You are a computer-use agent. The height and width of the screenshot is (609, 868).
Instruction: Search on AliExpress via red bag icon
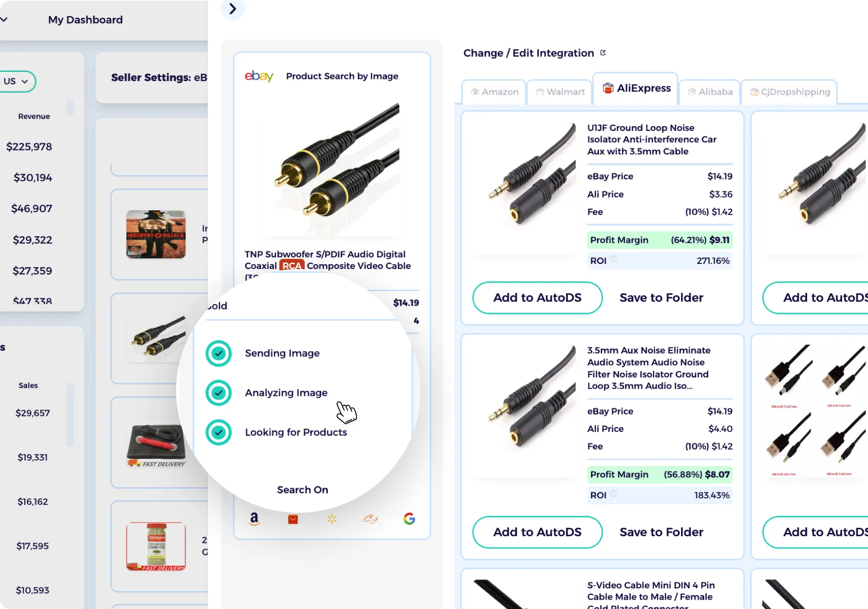[293, 519]
